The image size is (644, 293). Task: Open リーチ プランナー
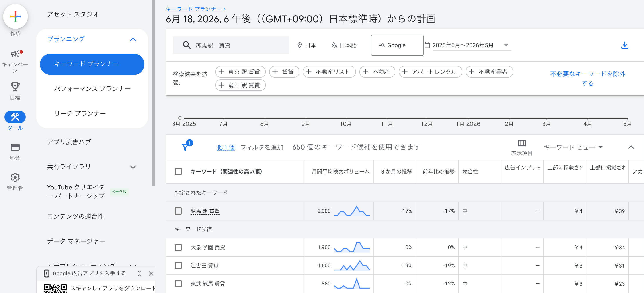tap(80, 113)
